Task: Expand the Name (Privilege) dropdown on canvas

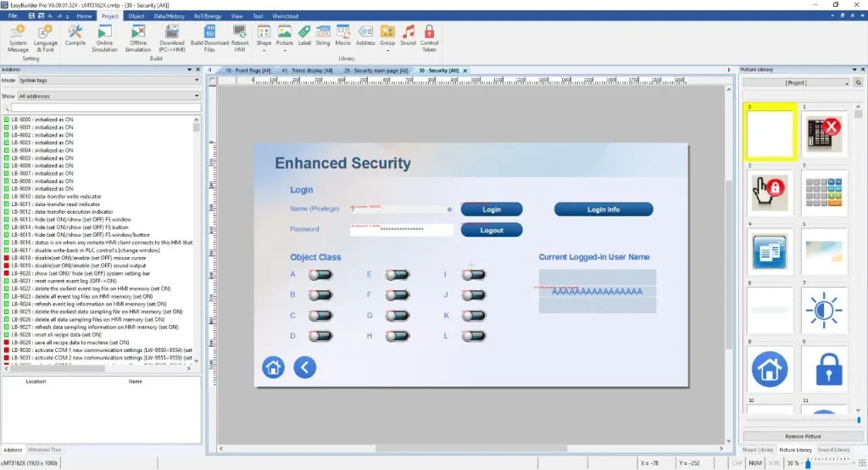Action: (x=449, y=210)
